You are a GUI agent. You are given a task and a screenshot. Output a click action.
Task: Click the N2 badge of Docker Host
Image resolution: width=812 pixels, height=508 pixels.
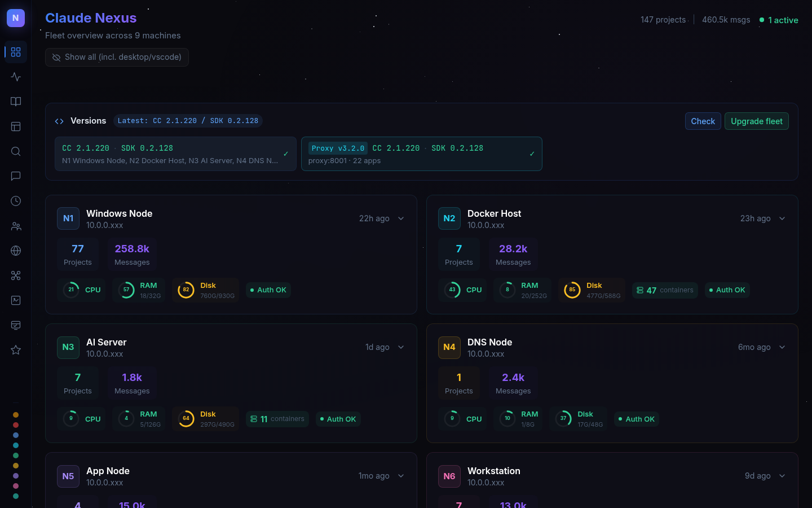(x=449, y=218)
